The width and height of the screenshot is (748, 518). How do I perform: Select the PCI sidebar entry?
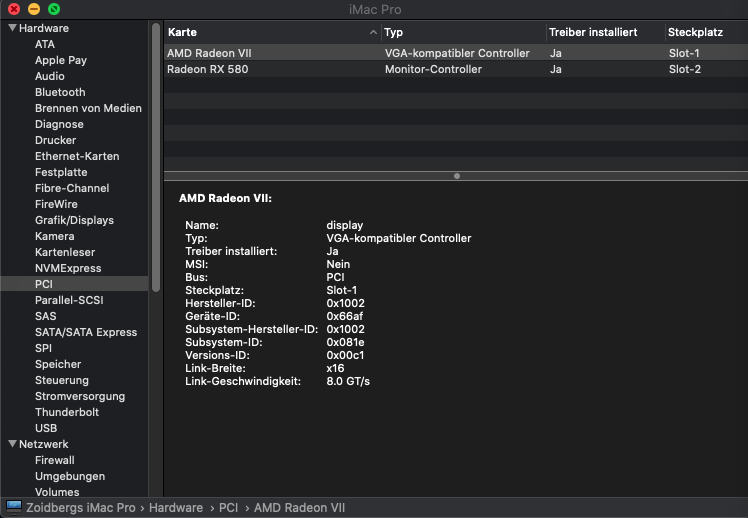[74, 284]
